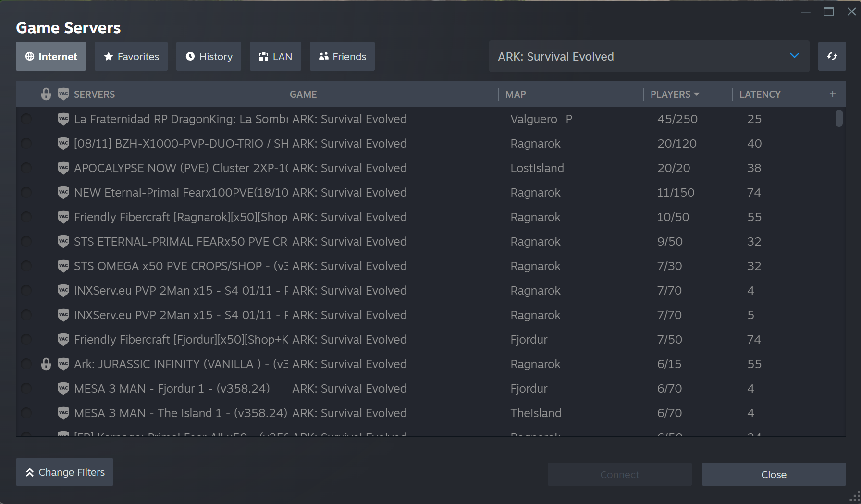Image resolution: width=861 pixels, height=504 pixels.
Task: Click the disabled Connect button
Action: pyautogui.click(x=619, y=474)
